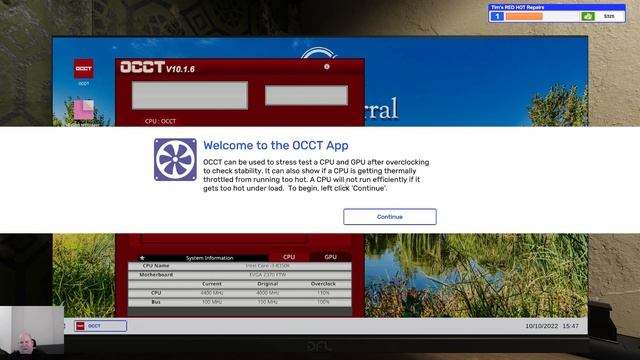Click the orange experience progress bar

(524, 16)
